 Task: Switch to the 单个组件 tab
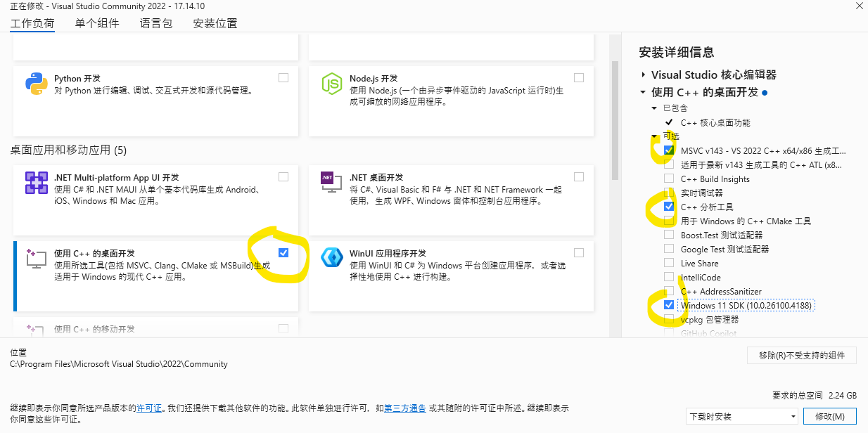97,23
